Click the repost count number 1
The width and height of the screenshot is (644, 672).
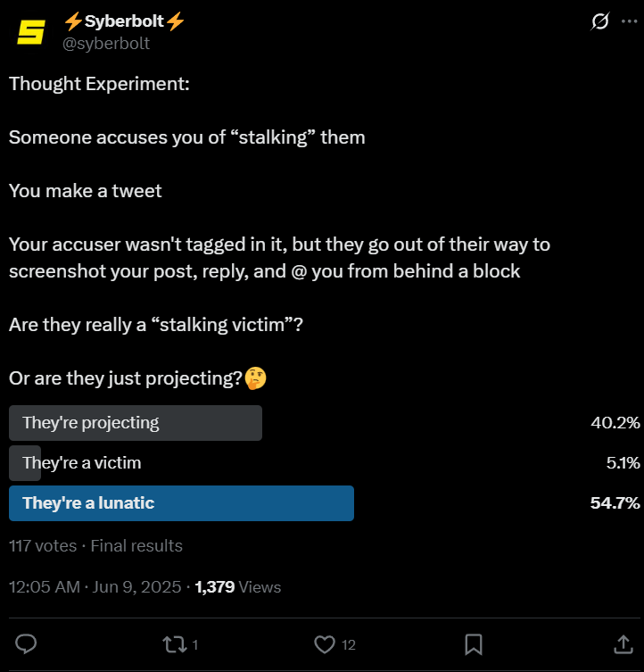pyautogui.click(x=195, y=645)
